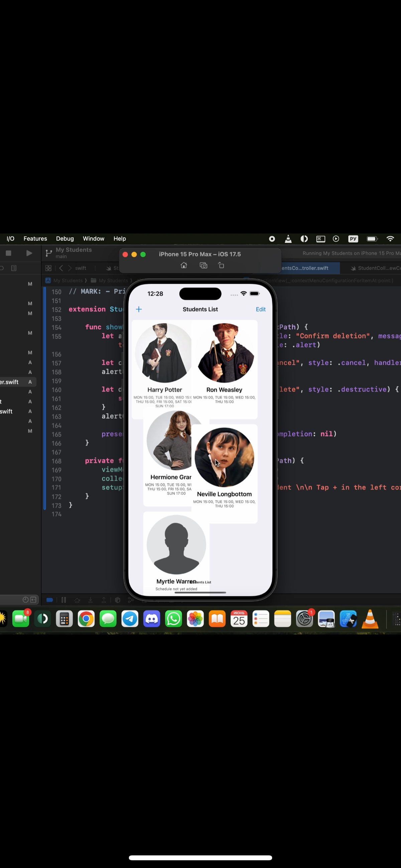Open the Help menu
This screenshot has height=868, width=401.
120,239
